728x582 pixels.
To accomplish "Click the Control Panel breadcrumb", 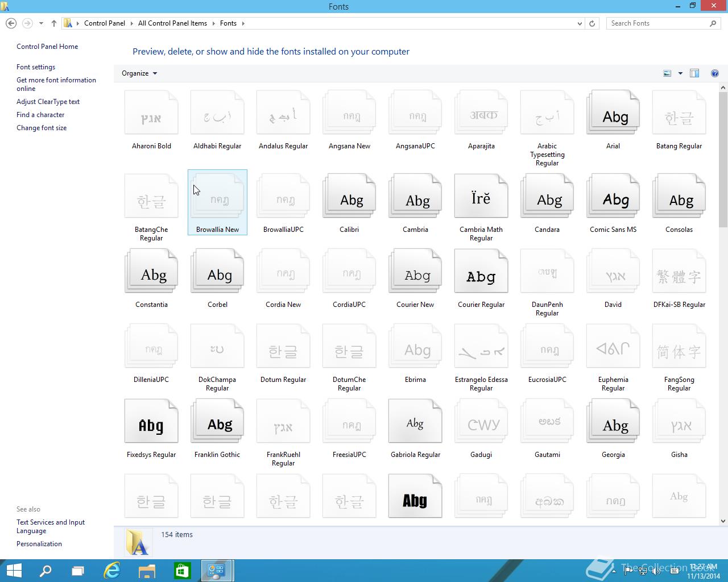I will 105,23.
